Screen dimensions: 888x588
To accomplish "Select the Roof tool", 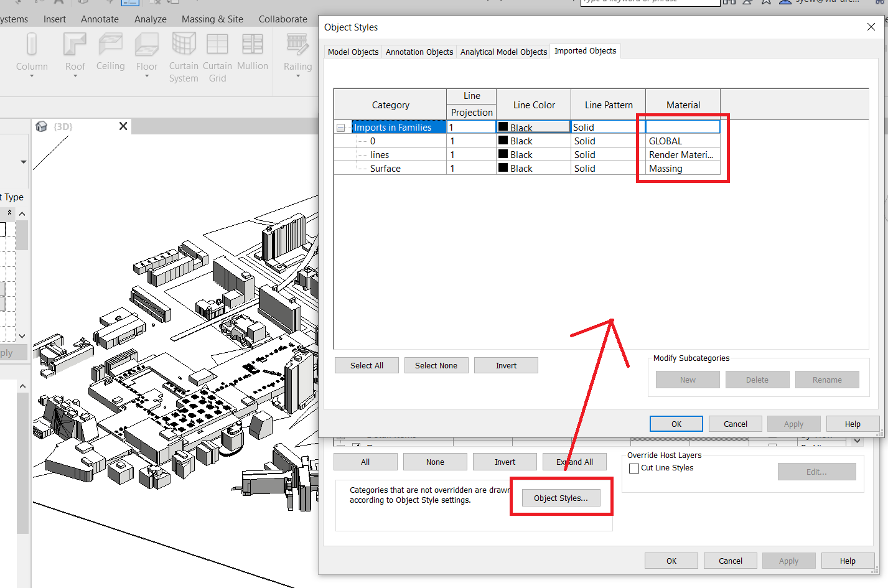I will pyautogui.click(x=74, y=53).
